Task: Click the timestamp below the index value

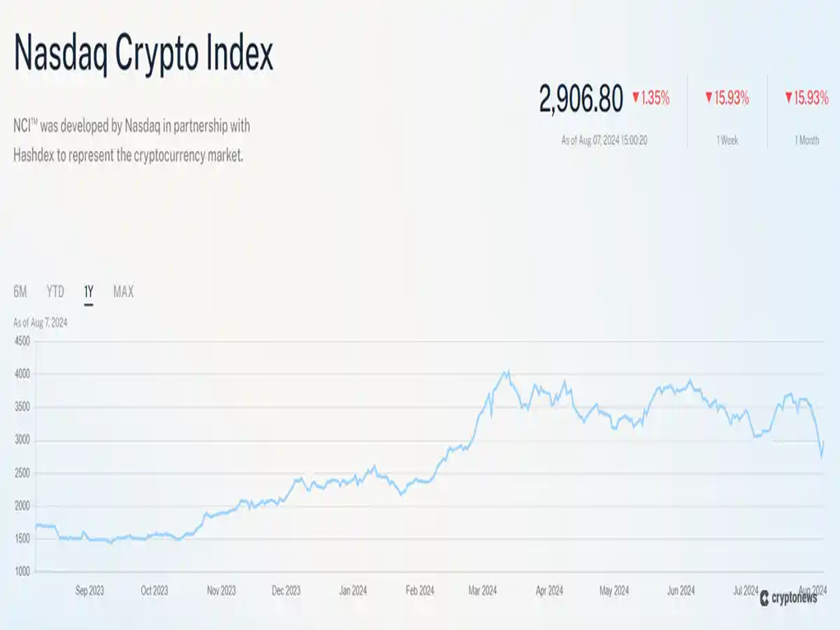Action: 604,140
